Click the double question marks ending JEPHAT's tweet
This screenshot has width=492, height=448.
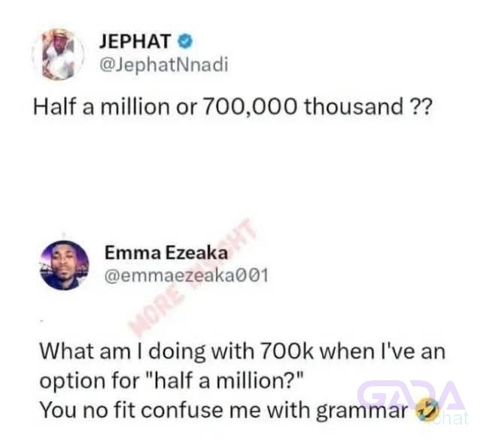pyautogui.click(x=421, y=107)
